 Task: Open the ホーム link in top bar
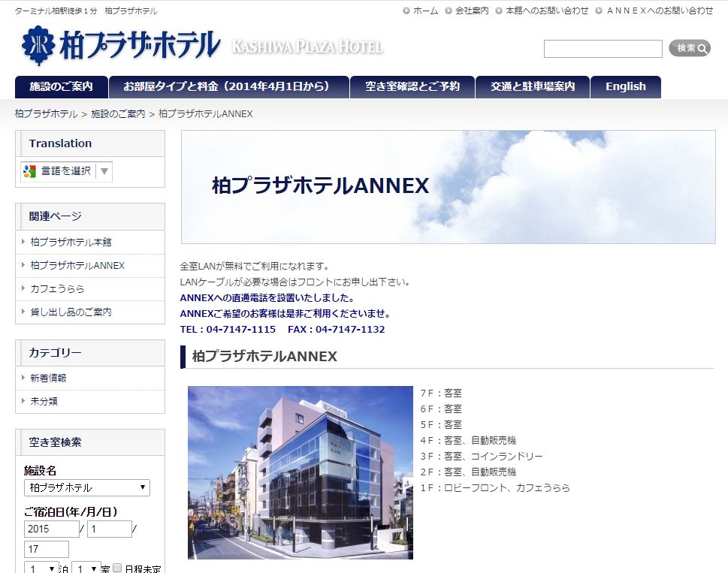425,11
